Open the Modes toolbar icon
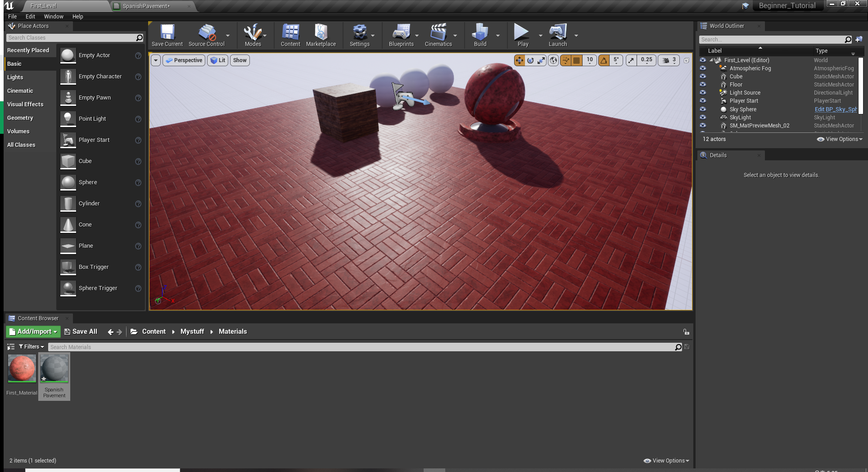Screen dimensions: 868x472 point(253,35)
